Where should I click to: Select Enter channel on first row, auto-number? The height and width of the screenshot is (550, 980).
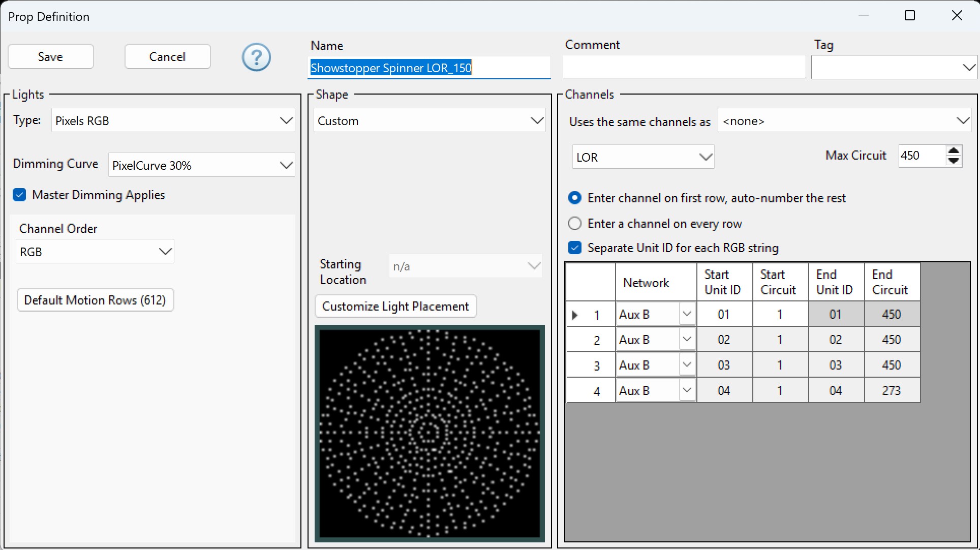tap(575, 198)
